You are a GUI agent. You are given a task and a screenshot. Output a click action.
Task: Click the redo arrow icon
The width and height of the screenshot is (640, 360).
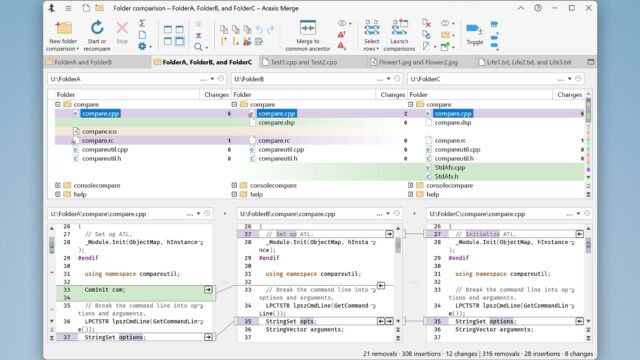coord(270,29)
